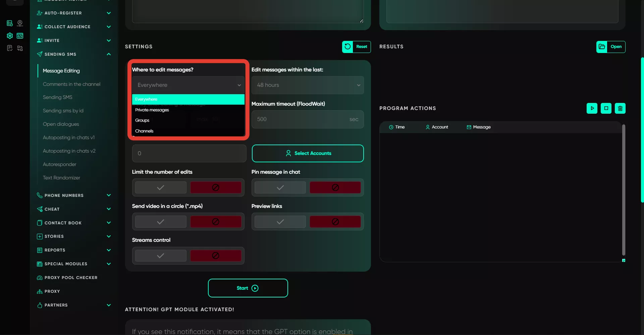Open the Text Randomizer page
The height and width of the screenshot is (335, 644).
tap(61, 178)
